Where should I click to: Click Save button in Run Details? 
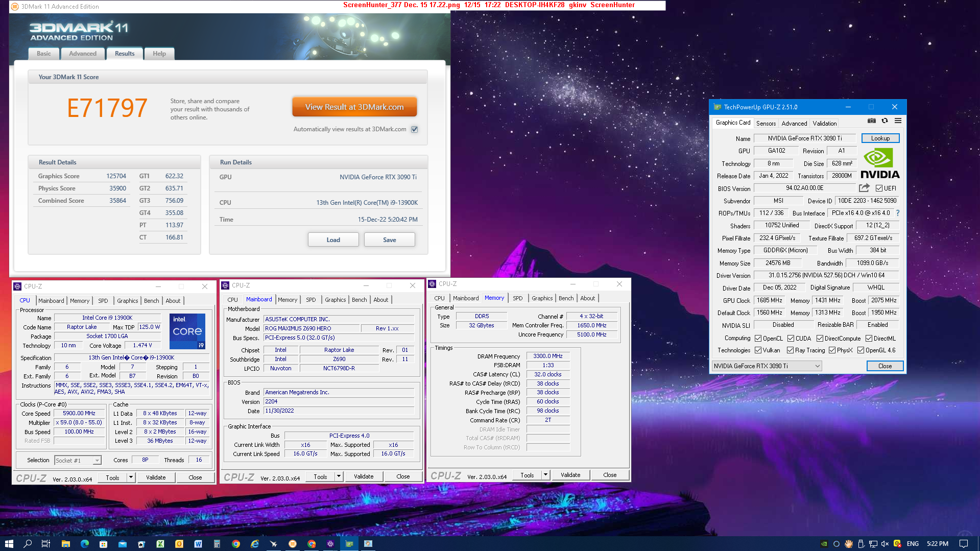pos(389,240)
